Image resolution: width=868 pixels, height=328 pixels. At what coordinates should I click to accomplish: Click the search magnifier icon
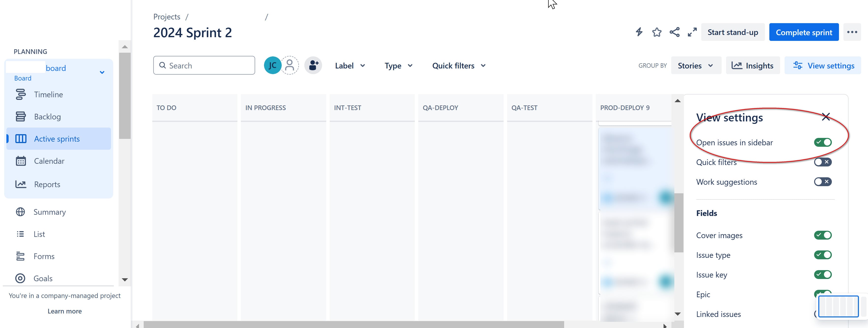(x=162, y=66)
